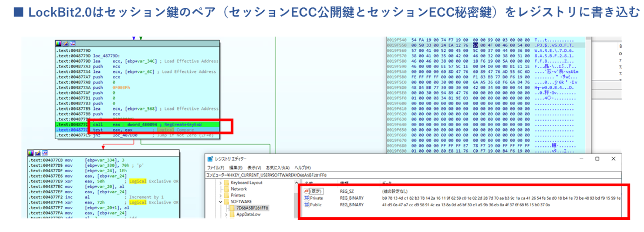Click the color icon on the lower IDA graph node
The image size is (644, 232).
31,153
